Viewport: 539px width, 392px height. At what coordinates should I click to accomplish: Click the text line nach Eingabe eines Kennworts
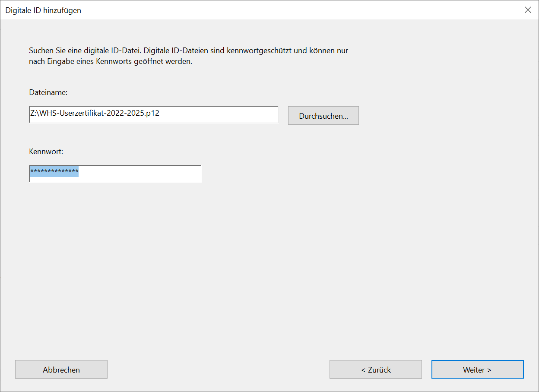click(110, 61)
